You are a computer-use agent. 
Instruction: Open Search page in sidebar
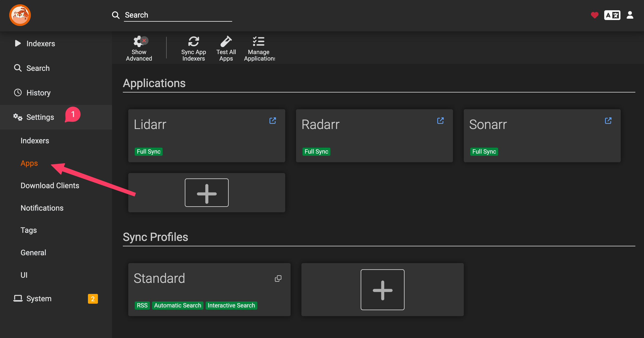pos(56,68)
